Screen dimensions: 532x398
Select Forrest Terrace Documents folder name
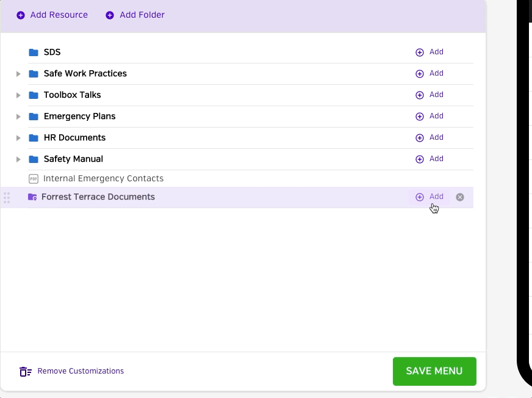click(x=98, y=197)
